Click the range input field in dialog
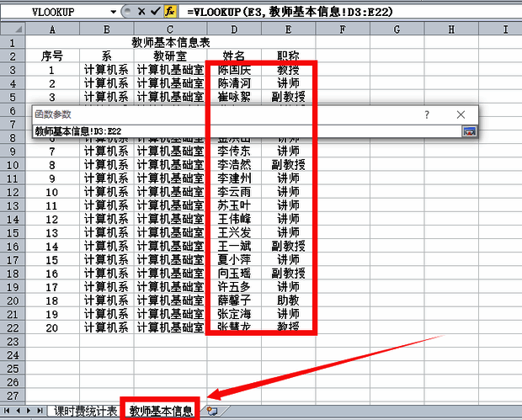Screen dimensions: 522x420 (x=244, y=130)
